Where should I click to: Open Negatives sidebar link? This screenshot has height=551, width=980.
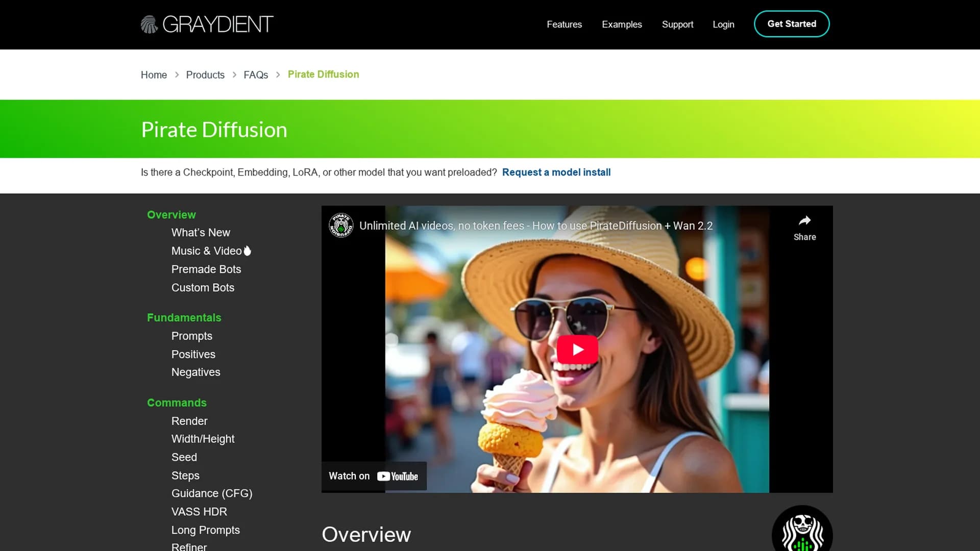tap(196, 372)
